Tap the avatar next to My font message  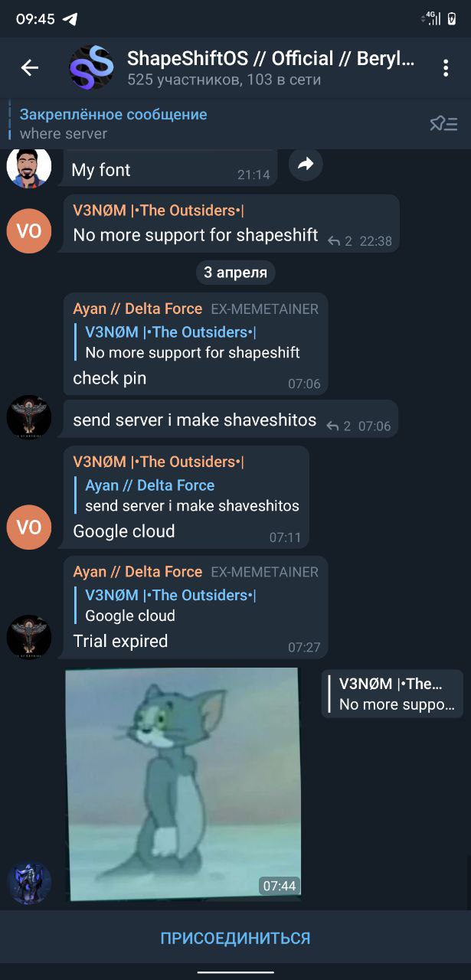(29, 165)
